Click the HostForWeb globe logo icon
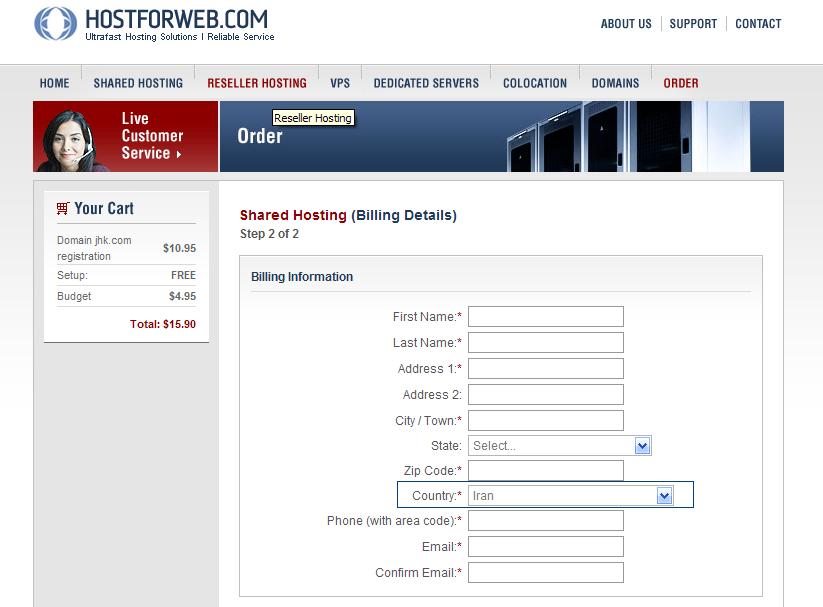 [x=56, y=24]
